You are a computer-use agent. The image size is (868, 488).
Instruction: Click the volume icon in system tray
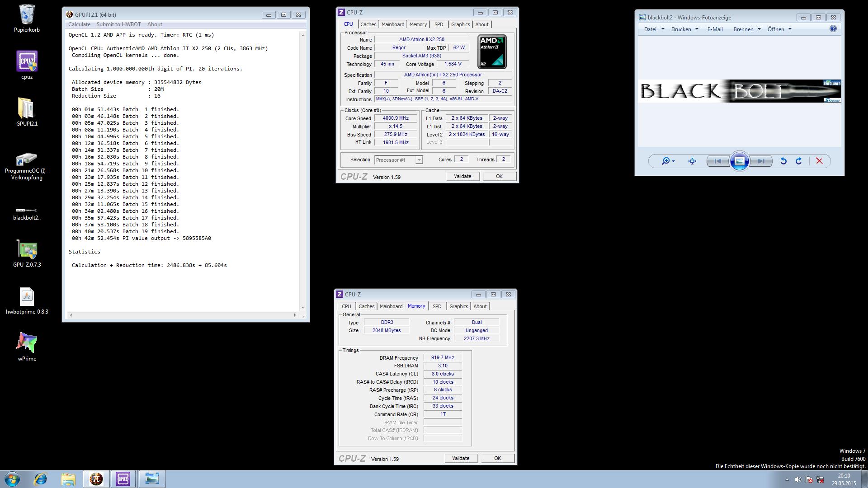tap(798, 479)
